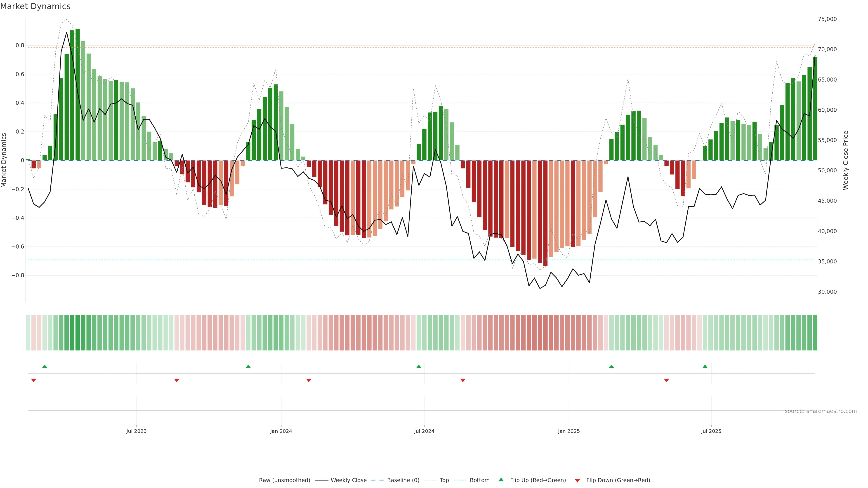Click the Top legend orange dotted swatch
868x488 pixels.
430,480
